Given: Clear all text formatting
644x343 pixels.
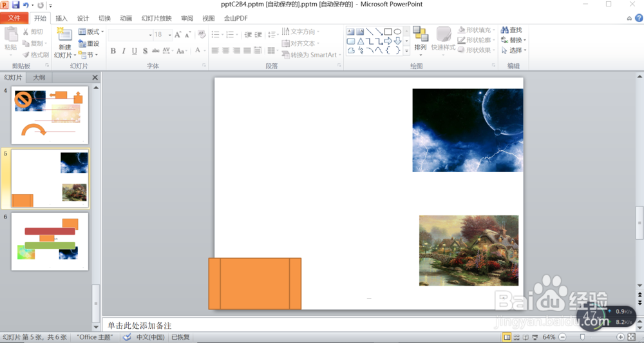Looking at the screenshot, I should pos(201,35).
